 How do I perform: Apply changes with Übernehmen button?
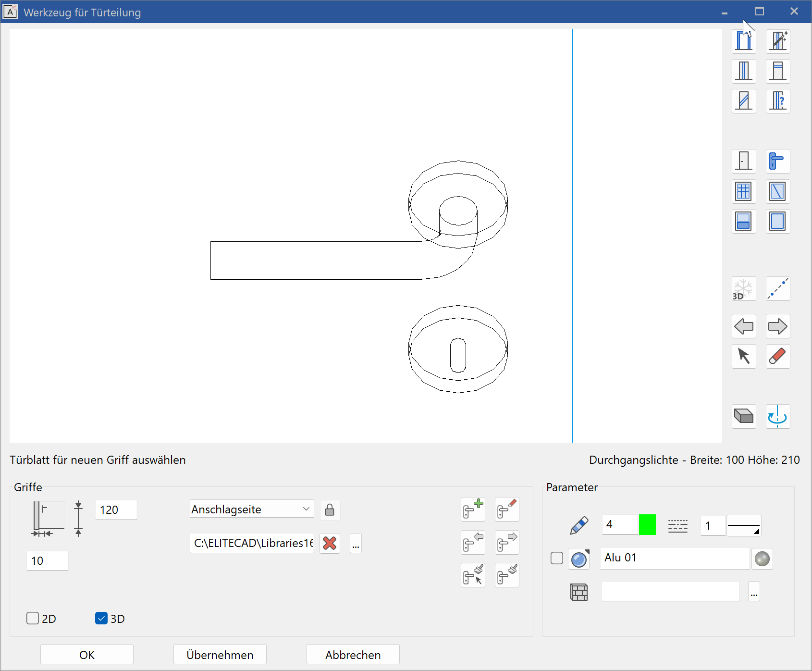coord(220,655)
